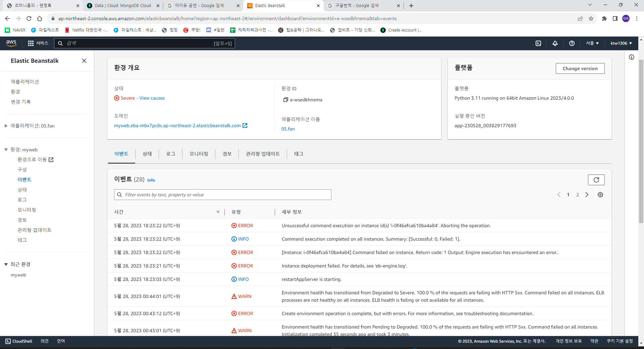
Task: Go to previous events page arrow
Action: point(559,195)
